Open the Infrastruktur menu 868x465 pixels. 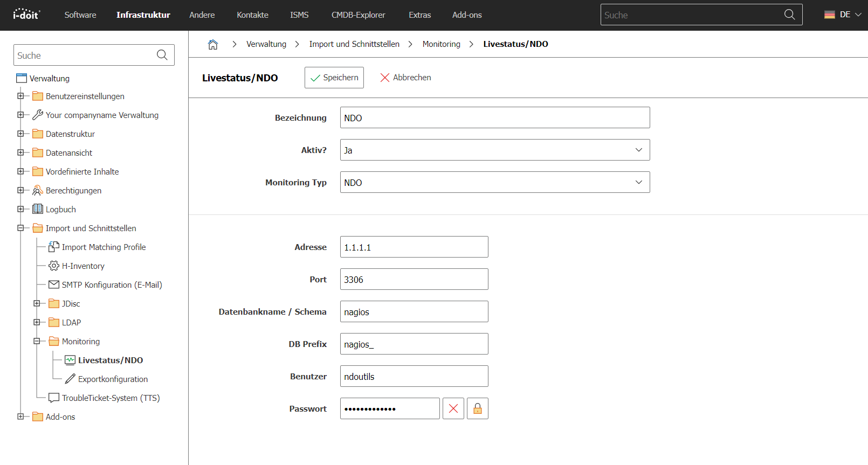coord(143,15)
